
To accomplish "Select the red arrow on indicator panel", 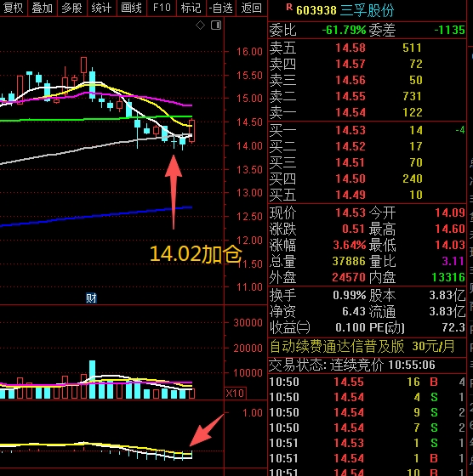I will [x=207, y=430].
